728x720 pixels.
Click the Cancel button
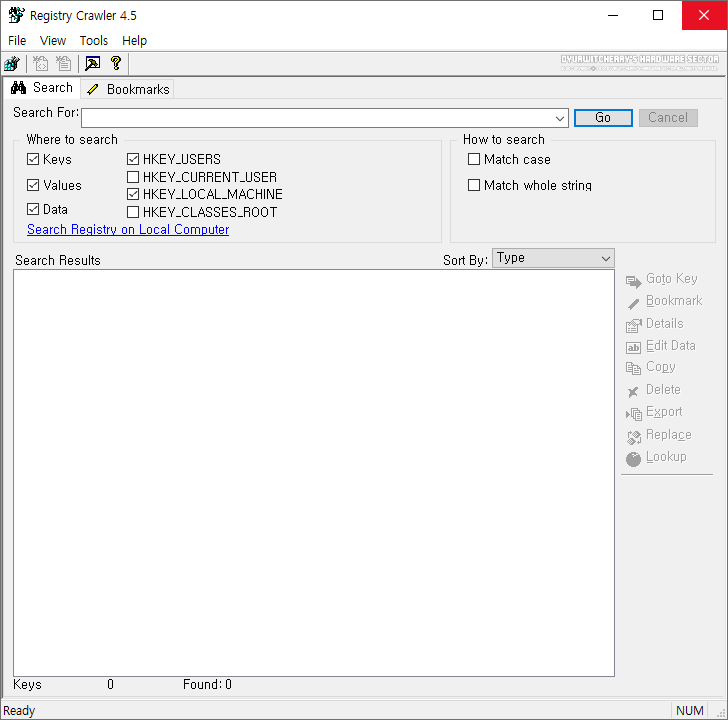pos(668,118)
